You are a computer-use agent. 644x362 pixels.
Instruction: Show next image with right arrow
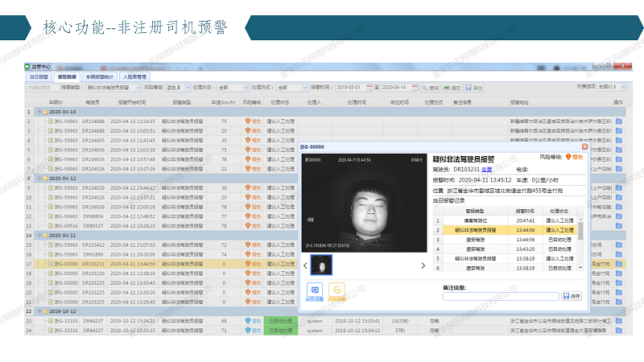(423, 265)
